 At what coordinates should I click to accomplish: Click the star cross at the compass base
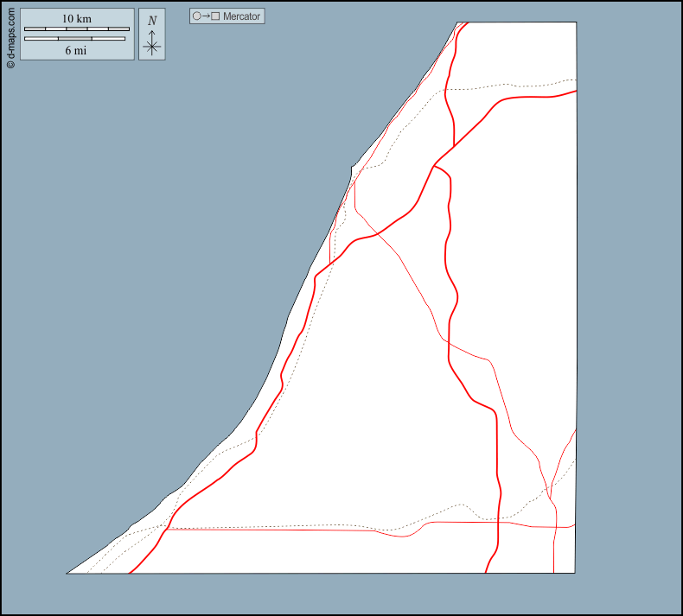click(x=152, y=48)
